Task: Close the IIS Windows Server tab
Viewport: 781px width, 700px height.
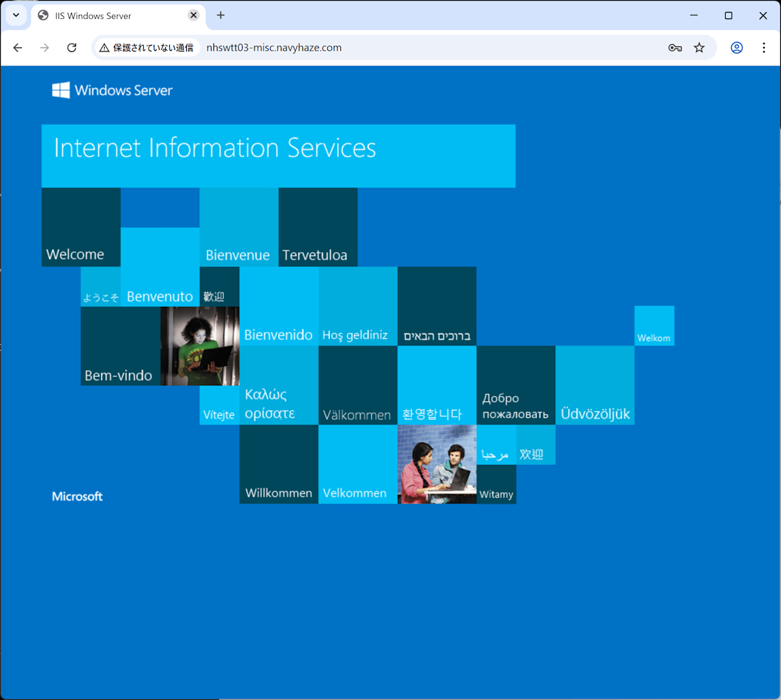Action: (x=193, y=15)
